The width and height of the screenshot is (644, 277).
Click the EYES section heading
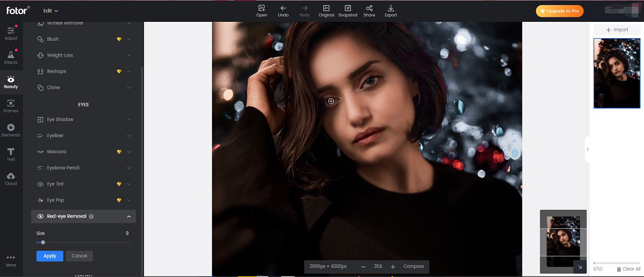[84, 105]
